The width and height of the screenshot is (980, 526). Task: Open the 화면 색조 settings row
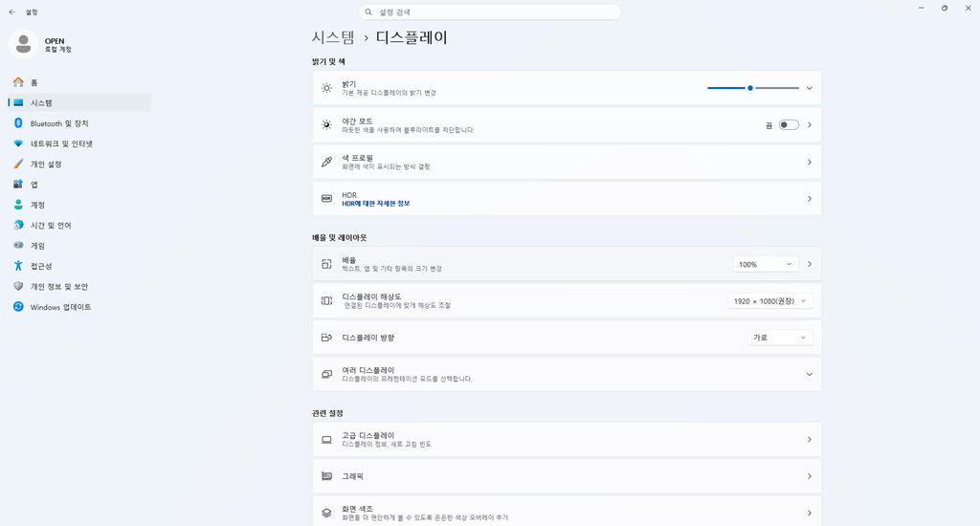[x=567, y=512]
